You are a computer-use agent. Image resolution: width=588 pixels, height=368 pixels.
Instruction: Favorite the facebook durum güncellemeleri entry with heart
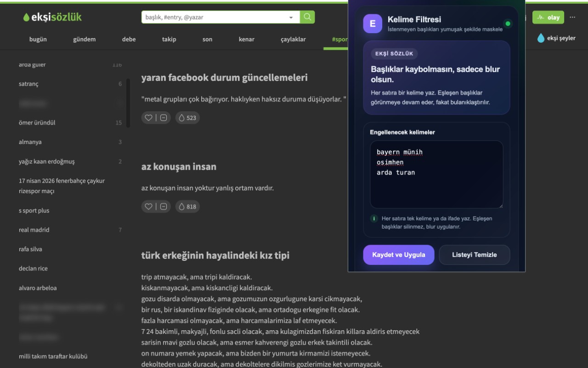coord(148,118)
